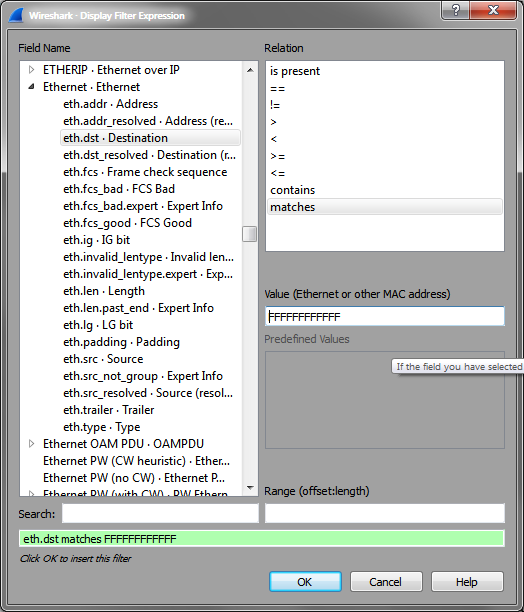This screenshot has width=524, height=612.
Task: Click the field list scroll up arrow
Action: pos(250,70)
